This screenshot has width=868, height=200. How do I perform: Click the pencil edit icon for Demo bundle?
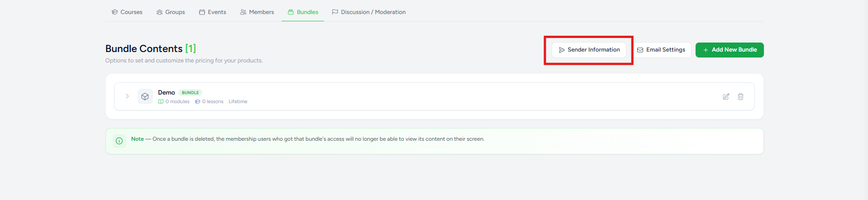click(726, 96)
